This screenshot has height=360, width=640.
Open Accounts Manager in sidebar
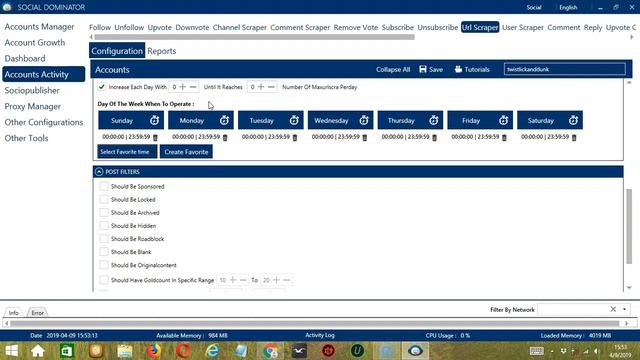tap(40, 27)
